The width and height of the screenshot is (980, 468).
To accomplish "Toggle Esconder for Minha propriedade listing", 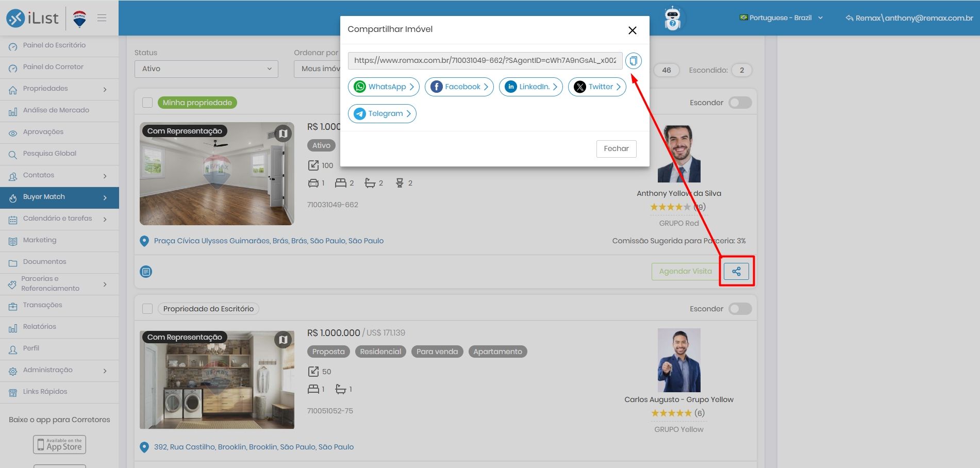I will [x=740, y=103].
